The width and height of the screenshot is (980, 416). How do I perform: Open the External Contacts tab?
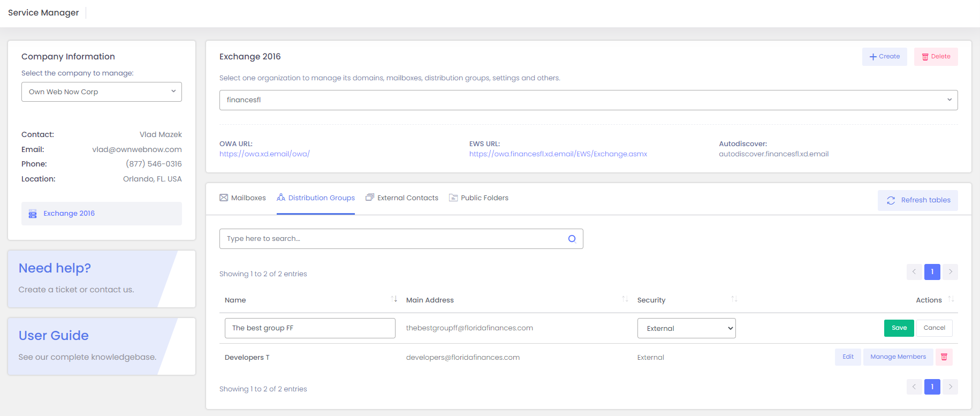point(402,198)
